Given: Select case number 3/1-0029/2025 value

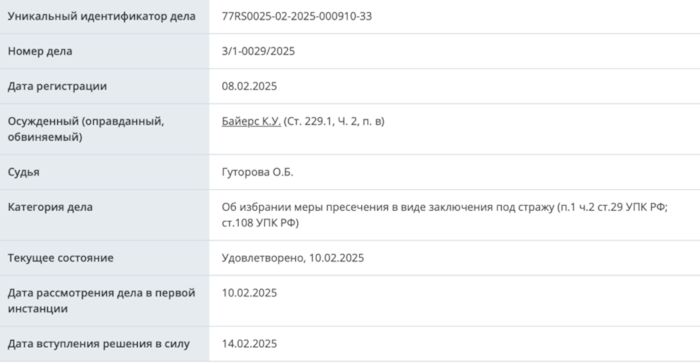Looking at the screenshot, I should [258, 51].
